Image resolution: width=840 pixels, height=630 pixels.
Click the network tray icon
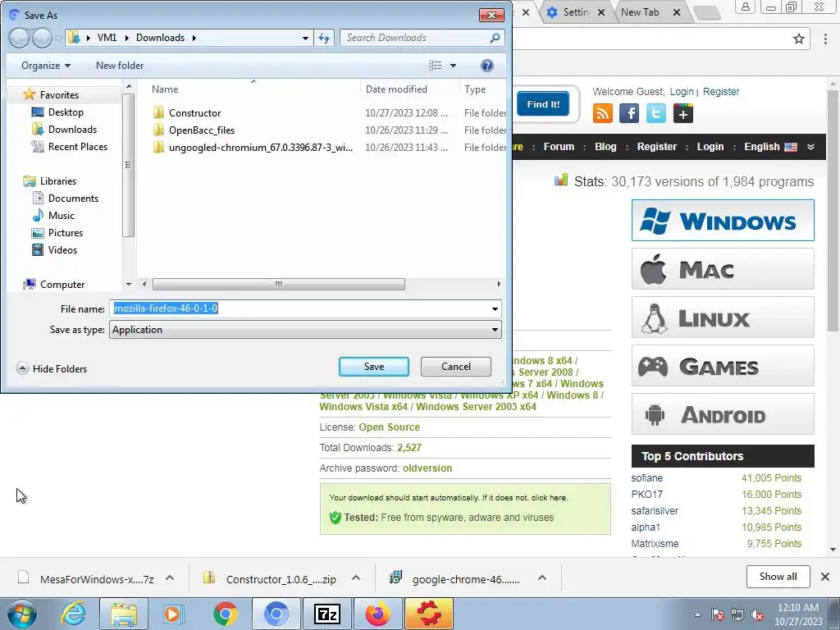point(737,614)
